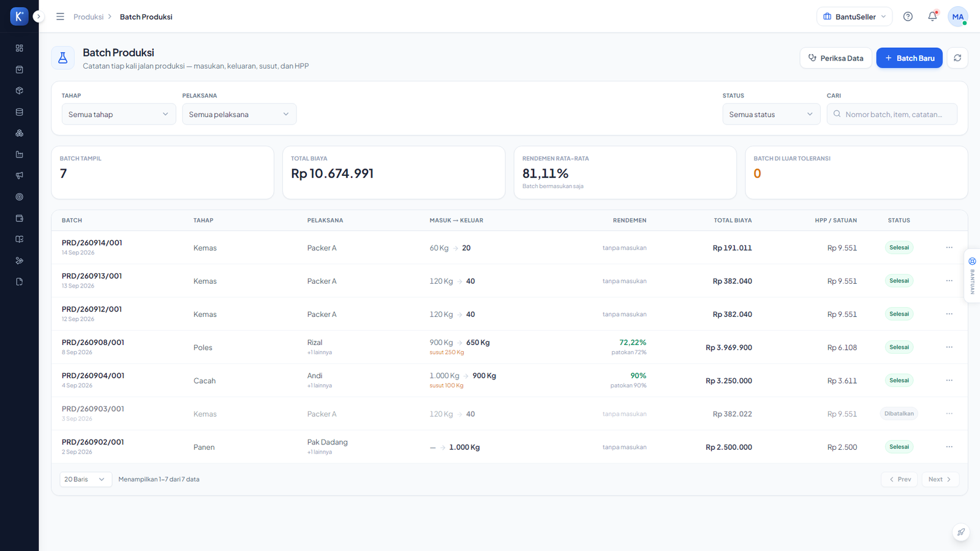The image size is (980, 551).
Task: Open the MA user avatar menu
Action: point(958,17)
